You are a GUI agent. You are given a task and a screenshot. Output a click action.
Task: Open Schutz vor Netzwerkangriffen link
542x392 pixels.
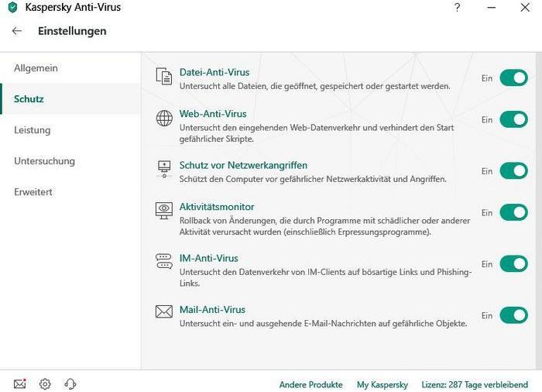(x=243, y=165)
